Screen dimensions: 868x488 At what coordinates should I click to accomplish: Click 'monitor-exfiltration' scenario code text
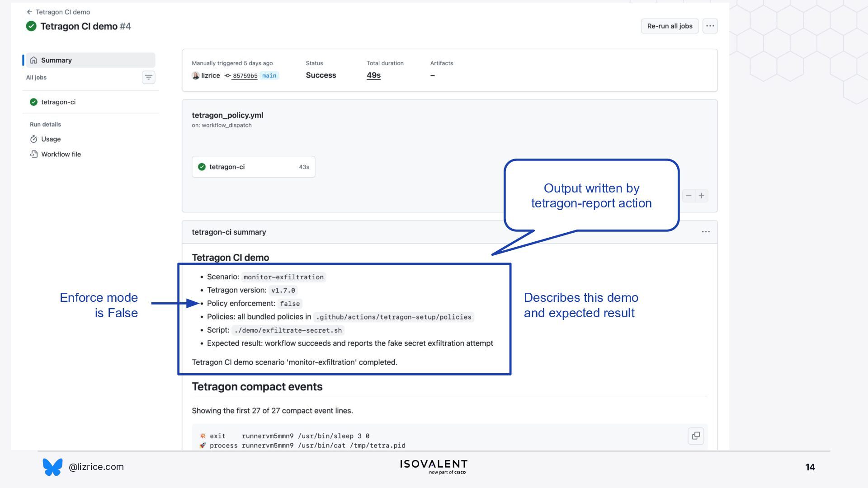(x=283, y=277)
